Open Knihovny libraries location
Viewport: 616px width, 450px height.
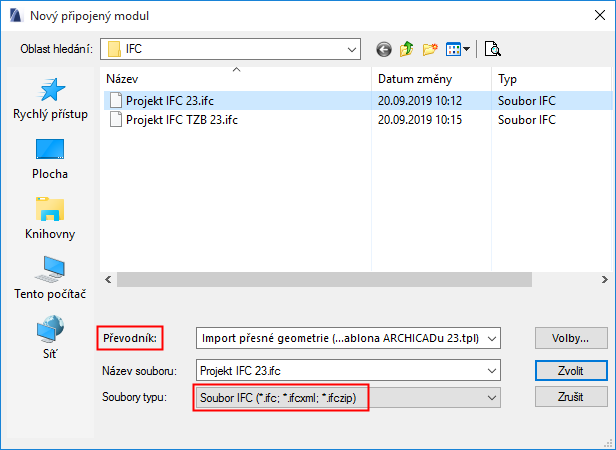coord(51,220)
